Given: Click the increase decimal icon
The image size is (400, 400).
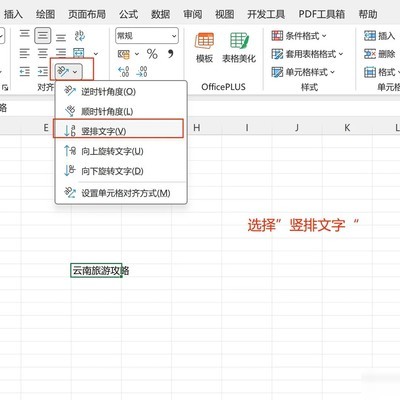Looking at the screenshot, I should coord(124,72).
